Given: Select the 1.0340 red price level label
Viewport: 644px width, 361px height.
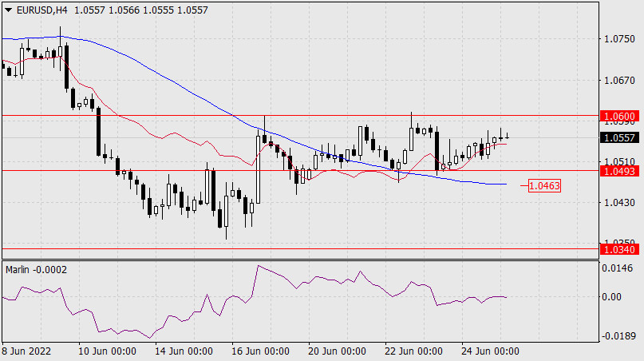Looking at the screenshot, I should click(619, 249).
